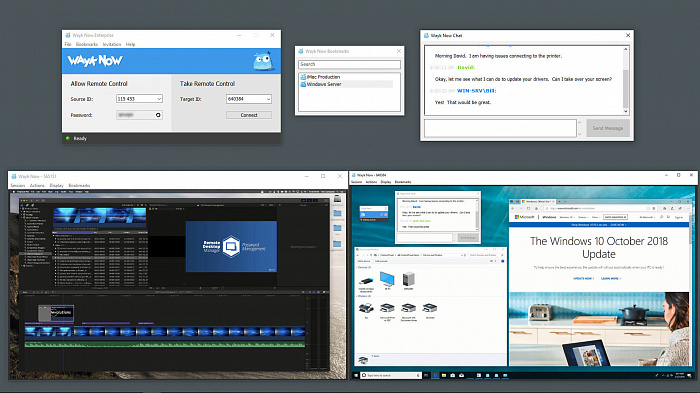Click the Bookmarks Search field
The image size is (700, 393).
tap(350, 64)
